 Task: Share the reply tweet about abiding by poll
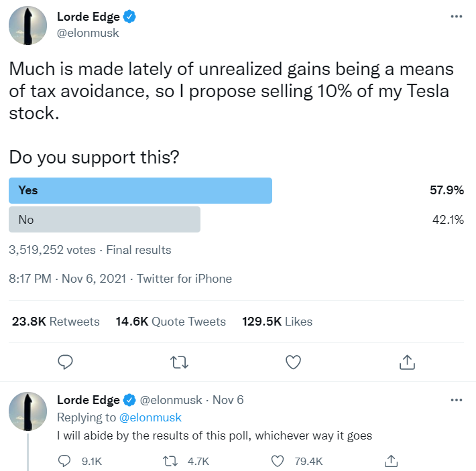click(x=392, y=461)
